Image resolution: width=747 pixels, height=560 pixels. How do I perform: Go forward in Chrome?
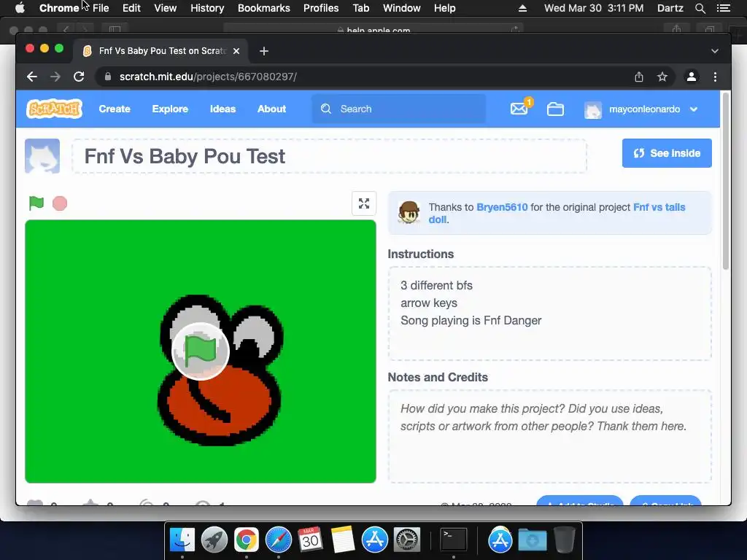(55, 77)
